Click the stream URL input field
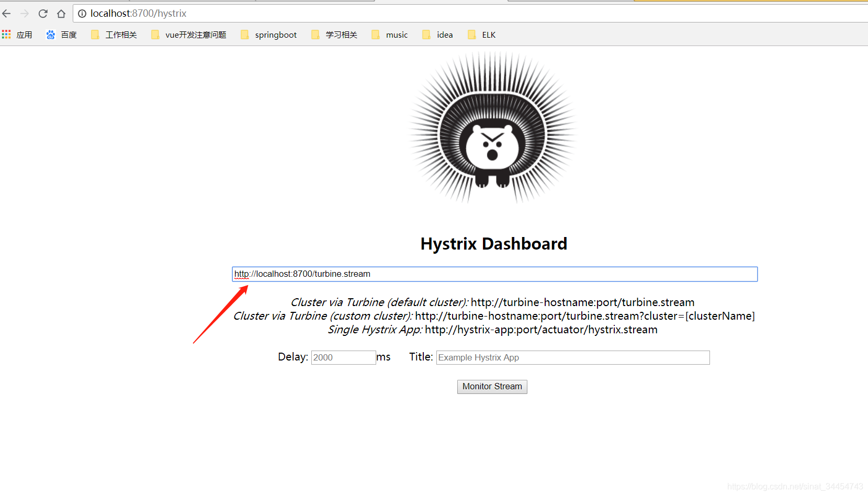The image size is (868, 496). click(494, 274)
